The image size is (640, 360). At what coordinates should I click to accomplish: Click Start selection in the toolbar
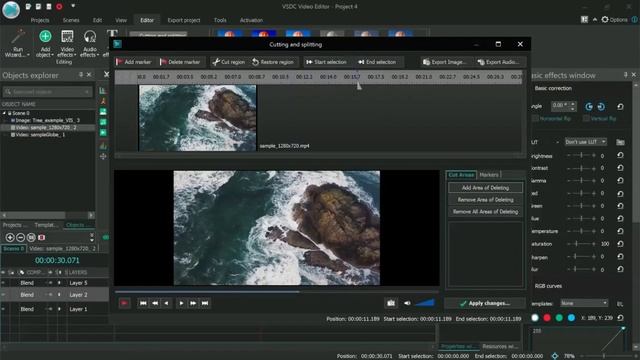(x=326, y=62)
